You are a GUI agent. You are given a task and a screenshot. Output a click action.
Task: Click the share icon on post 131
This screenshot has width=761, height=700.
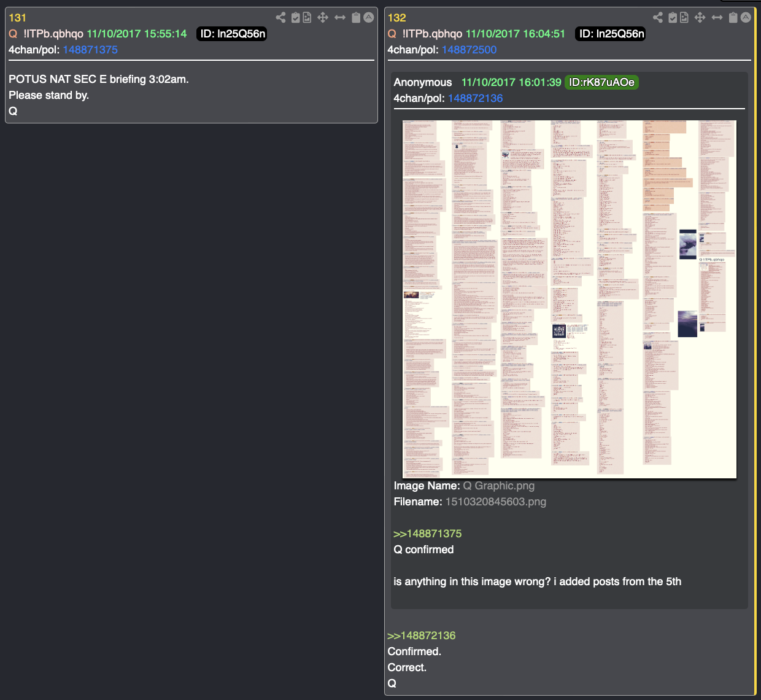281,17
